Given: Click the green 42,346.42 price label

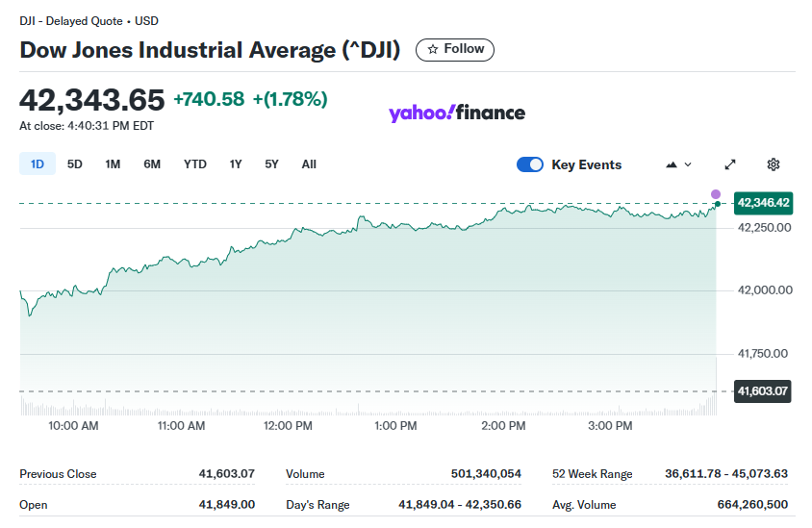Looking at the screenshot, I should coord(763,203).
